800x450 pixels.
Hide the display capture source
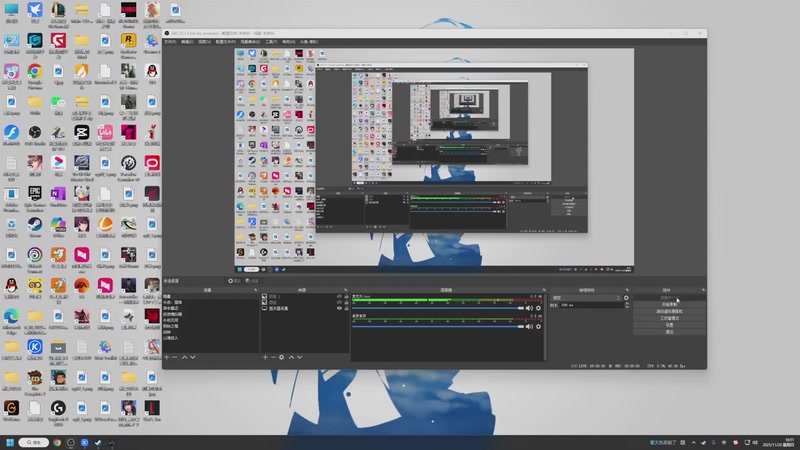coord(339,309)
